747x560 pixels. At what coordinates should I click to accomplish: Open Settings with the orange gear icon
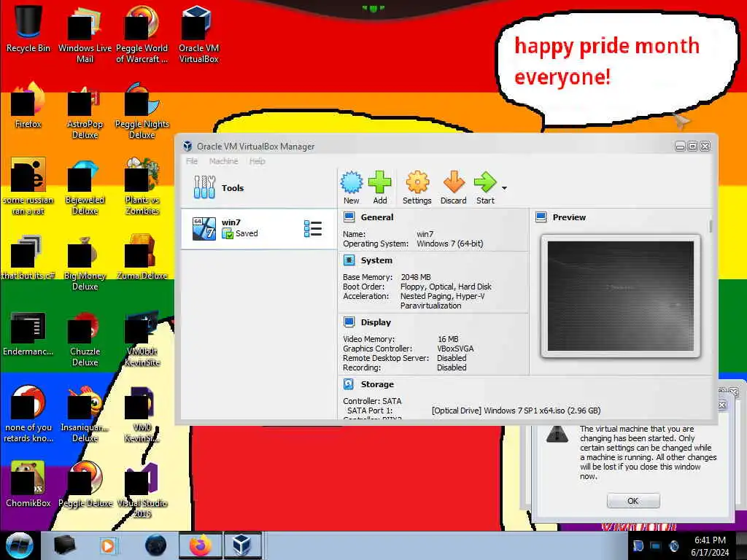click(417, 187)
